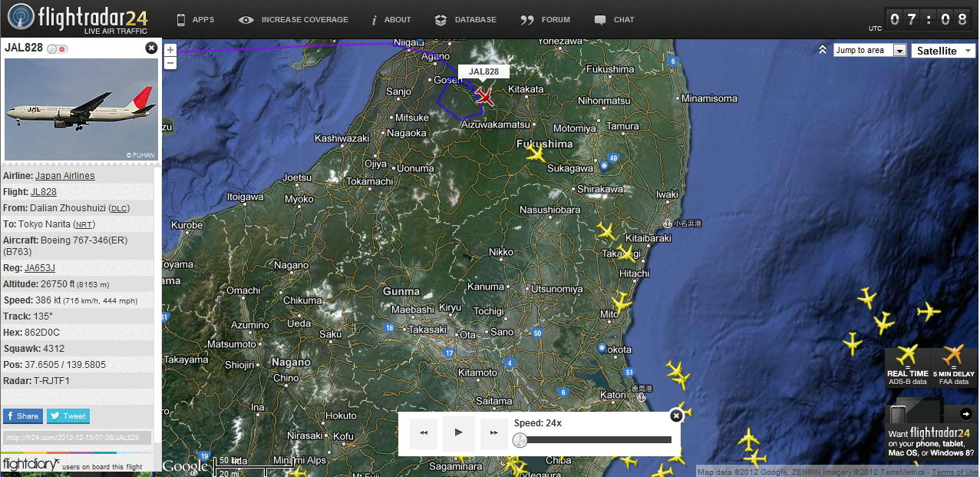Open the INCREASE COVERAGE menu

click(293, 19)
